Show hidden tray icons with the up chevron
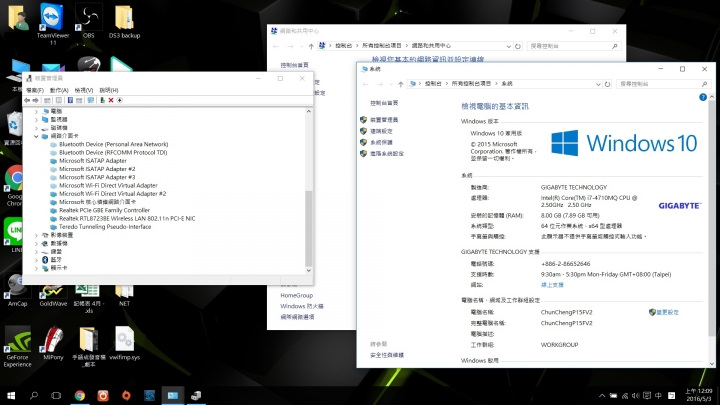Viewport: 720px width, 405px height. [x=602, y=395]
